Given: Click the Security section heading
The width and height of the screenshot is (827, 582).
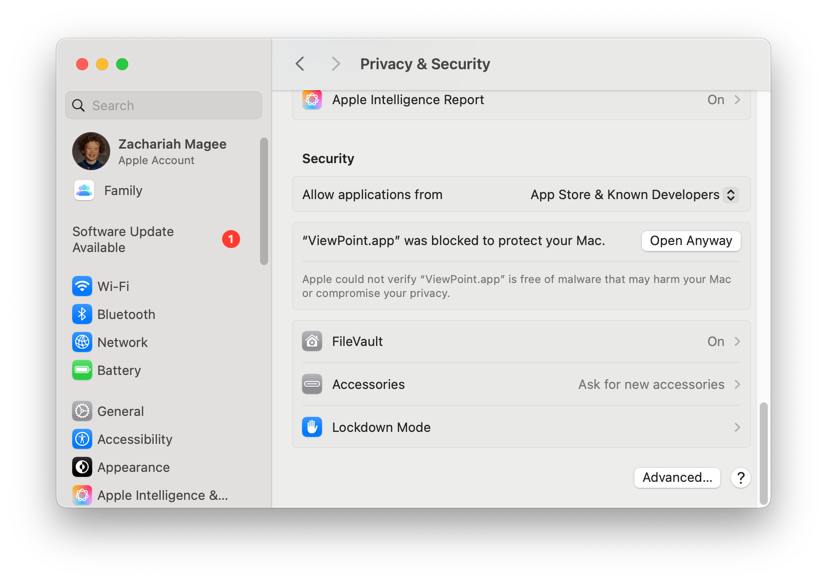Looking at the screenshot, I should (328, 159).
